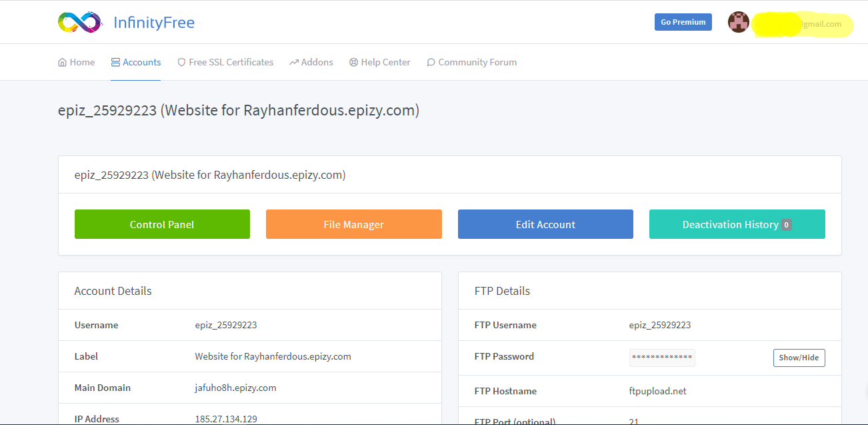
Task: Select the Label value text
Action: [x=273, y=356]
